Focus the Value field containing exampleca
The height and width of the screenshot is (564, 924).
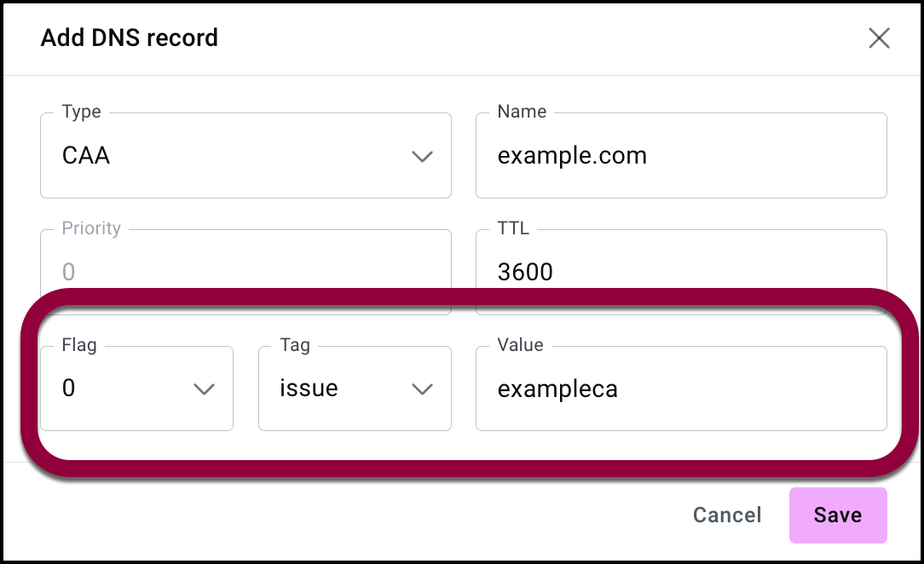click(x=680, y=388)
